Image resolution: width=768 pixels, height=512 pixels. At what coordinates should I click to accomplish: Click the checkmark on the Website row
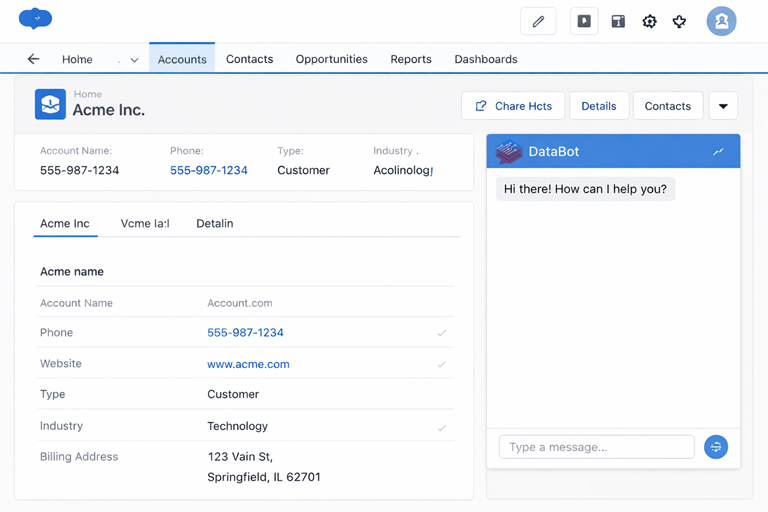pyautogui.click(x=442, y=365)
